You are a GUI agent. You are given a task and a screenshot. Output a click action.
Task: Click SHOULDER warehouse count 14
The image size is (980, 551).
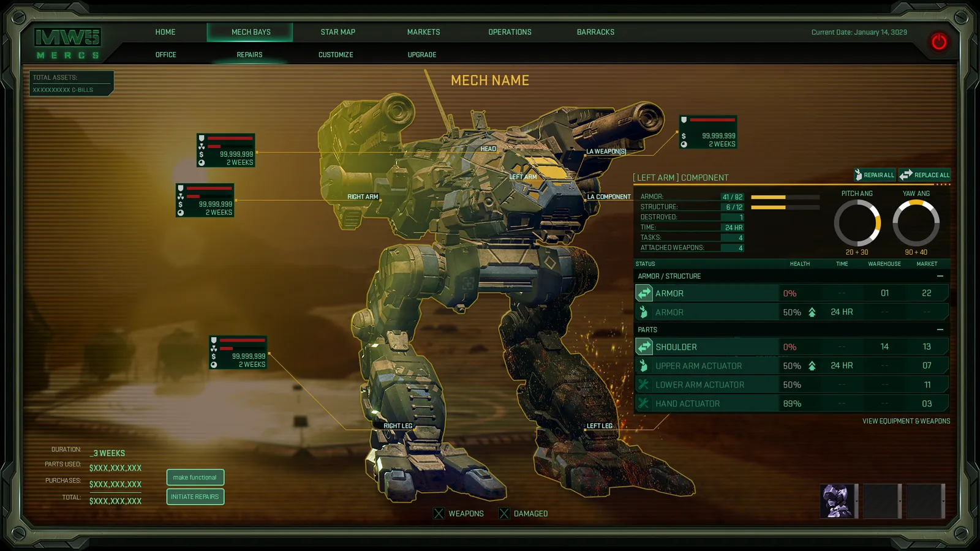click(884, 347)
